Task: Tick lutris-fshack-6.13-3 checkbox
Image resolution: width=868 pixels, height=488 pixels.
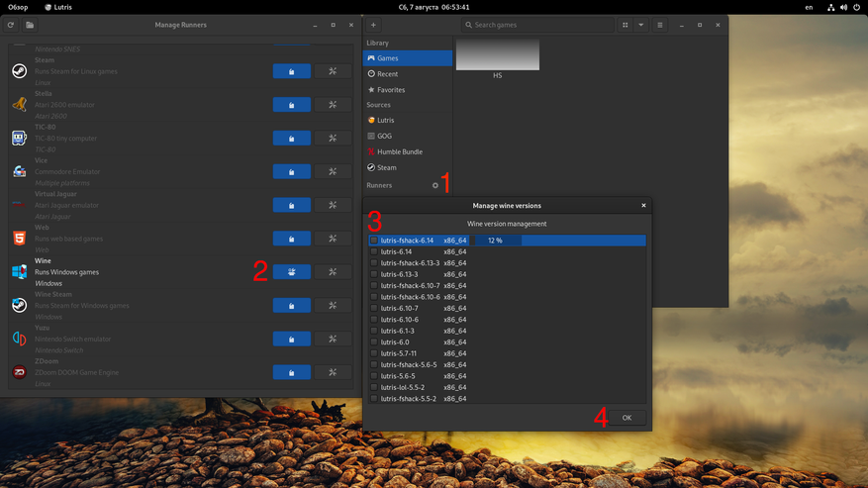Action: (374, 263)
